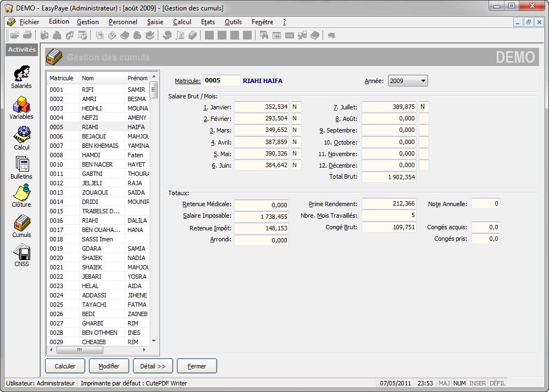Click the open folder toolbar icon

(15, 35)
